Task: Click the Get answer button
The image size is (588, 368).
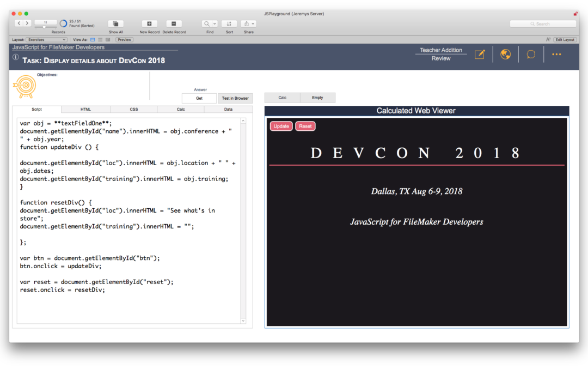Action: pos(199,98)
